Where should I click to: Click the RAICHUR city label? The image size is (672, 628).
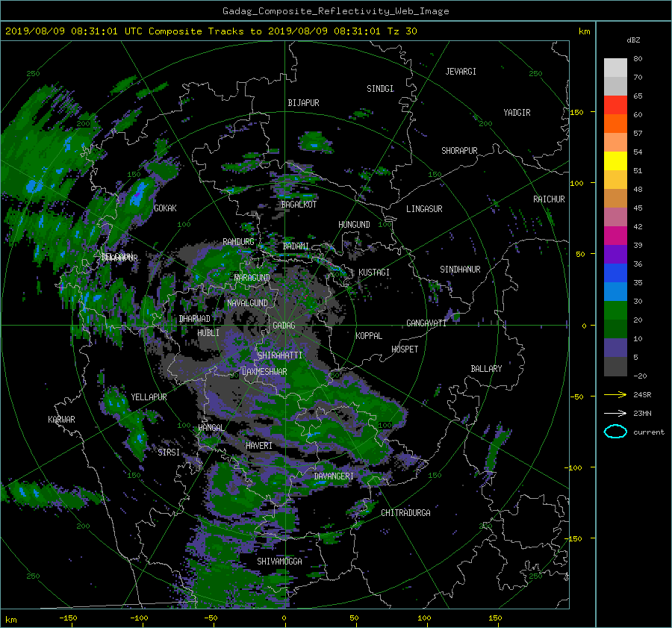(x=549, y=199)
